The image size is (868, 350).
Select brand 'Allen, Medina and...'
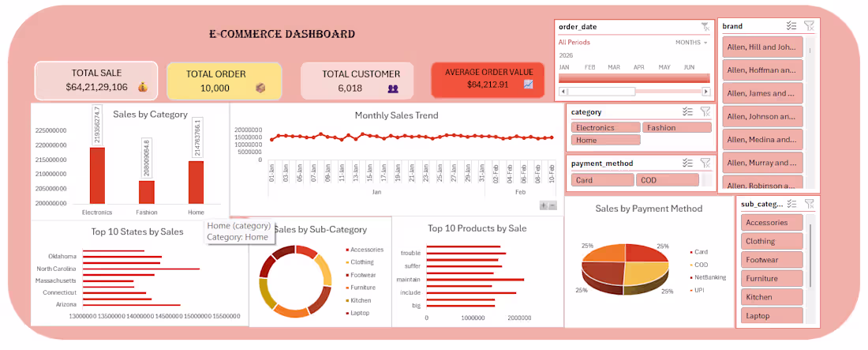pyautogui.click(x=763, y=139)
